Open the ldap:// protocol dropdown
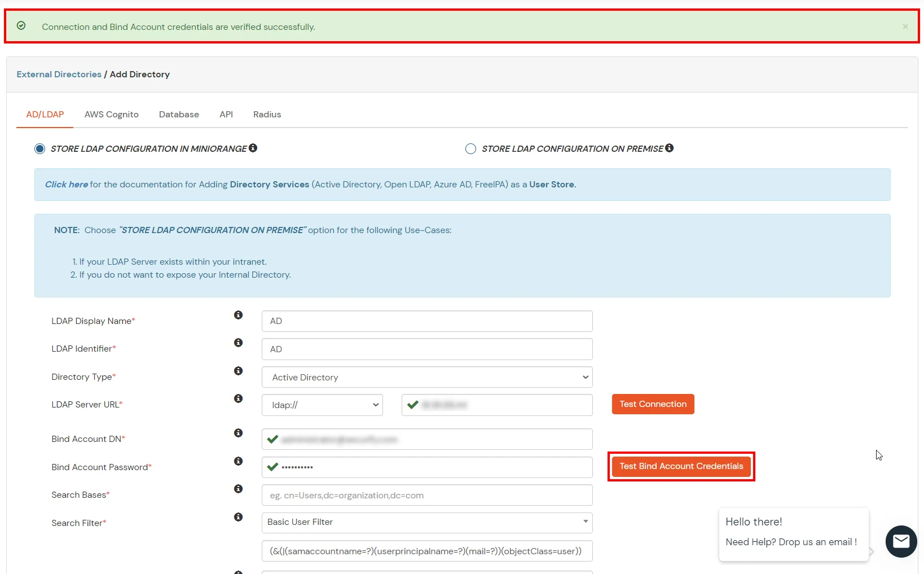Image resolution: width=924 pixels, height=574 pixels. coord(322,405)
